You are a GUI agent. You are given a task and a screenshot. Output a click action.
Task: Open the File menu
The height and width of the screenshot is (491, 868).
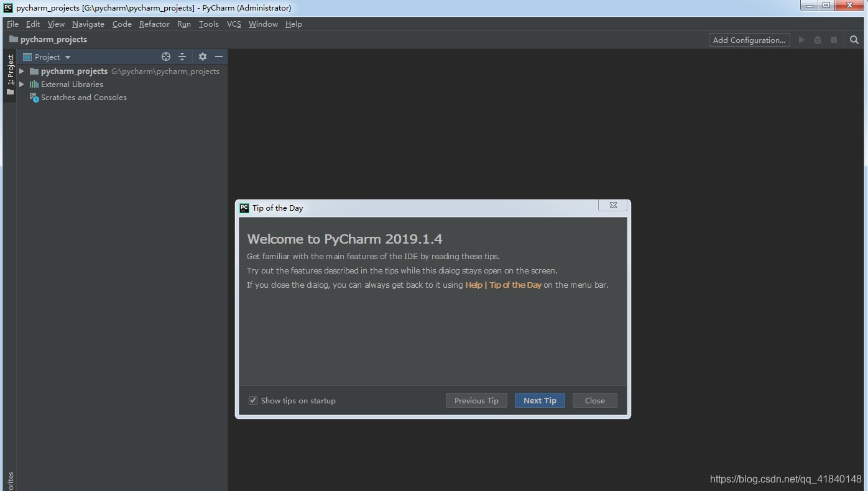(12, 24)
